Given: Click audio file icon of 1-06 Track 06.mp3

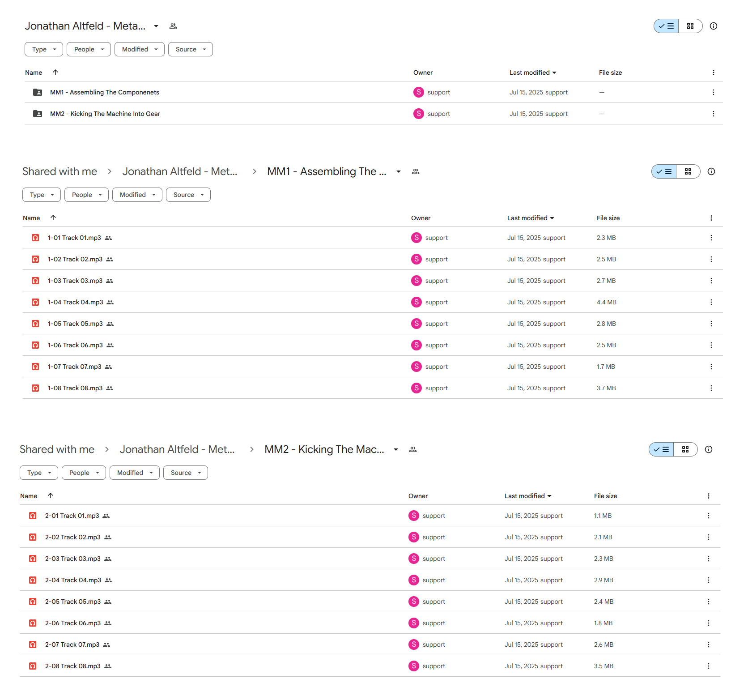Looking at the screenshot, I should (35, 345).
